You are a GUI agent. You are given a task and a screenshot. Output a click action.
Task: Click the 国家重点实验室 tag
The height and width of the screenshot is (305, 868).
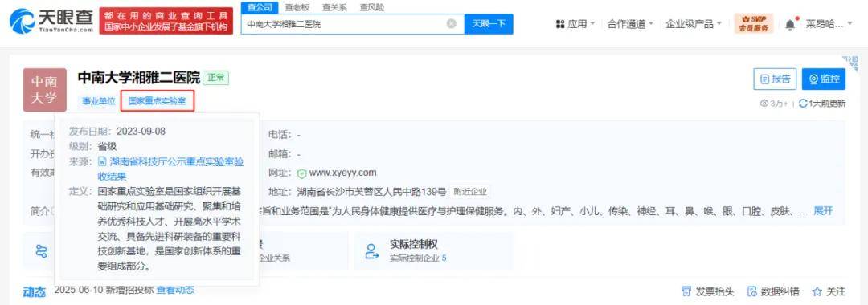click(158, 101)
